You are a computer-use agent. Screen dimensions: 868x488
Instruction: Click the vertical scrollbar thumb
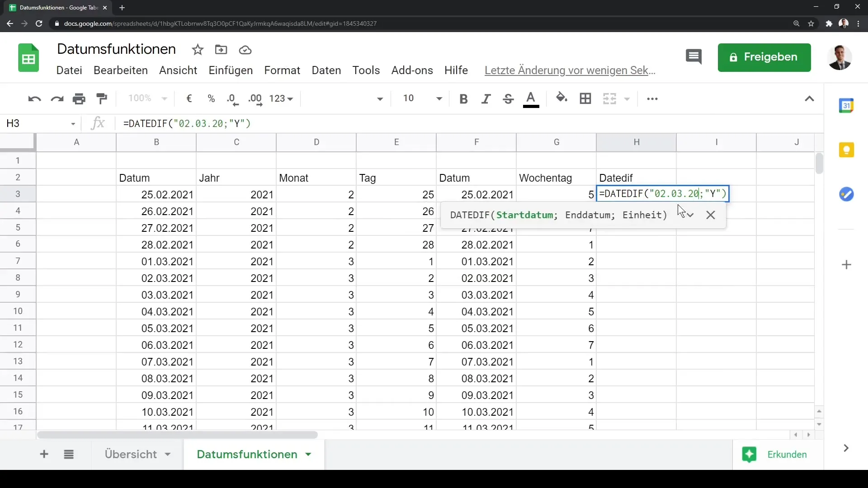pyautogui.click(x=819, y=164)
